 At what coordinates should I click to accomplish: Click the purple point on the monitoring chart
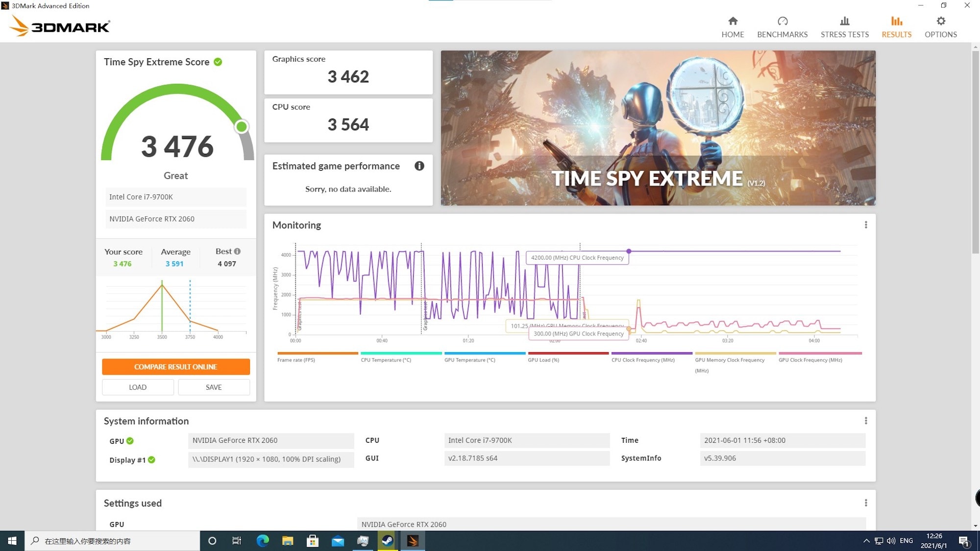(629, 251)
